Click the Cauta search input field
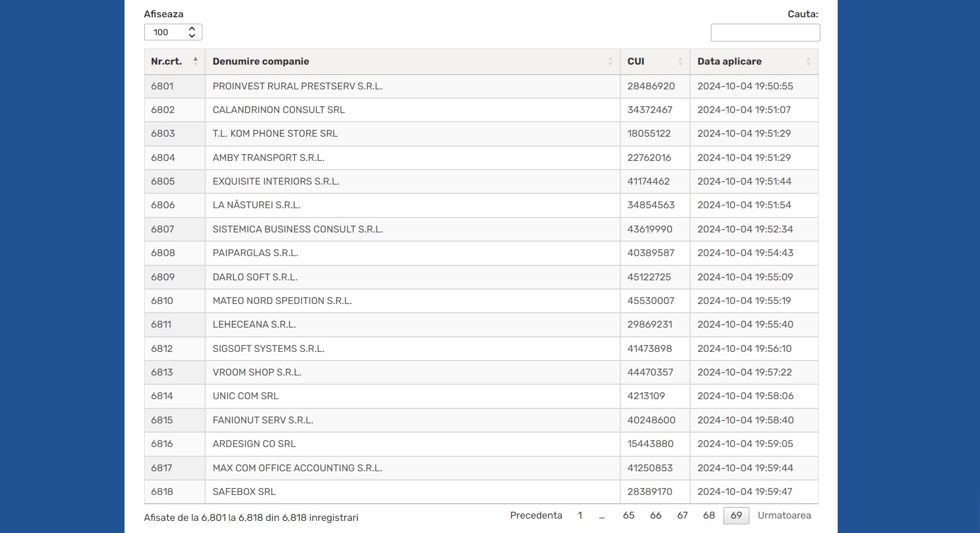This screenshot has width=980, height=533. click(x=765, y=33)
